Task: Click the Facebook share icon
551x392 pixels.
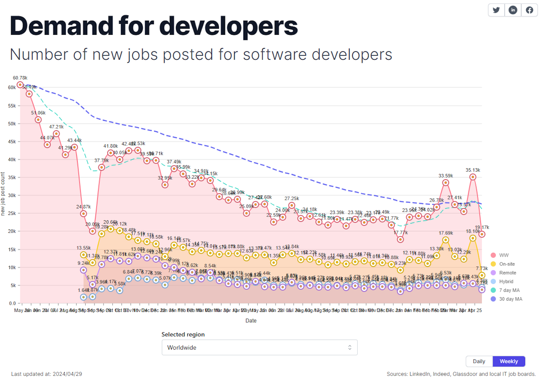Action: point(530,10)
